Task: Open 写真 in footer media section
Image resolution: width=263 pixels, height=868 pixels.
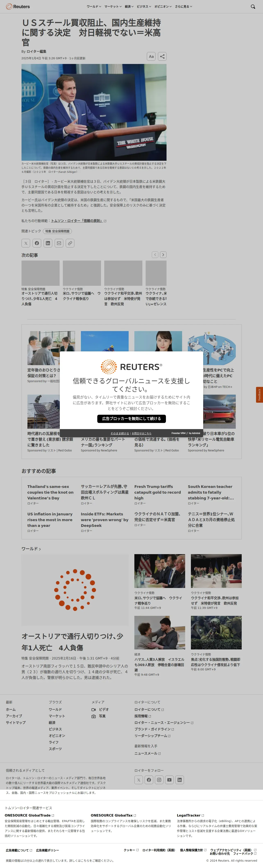Action: coord(99,716)
